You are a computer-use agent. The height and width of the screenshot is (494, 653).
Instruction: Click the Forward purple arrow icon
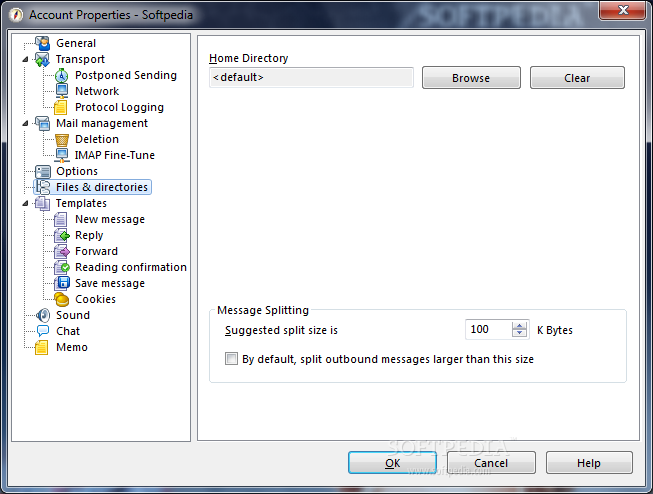click(x=62, y=251)
